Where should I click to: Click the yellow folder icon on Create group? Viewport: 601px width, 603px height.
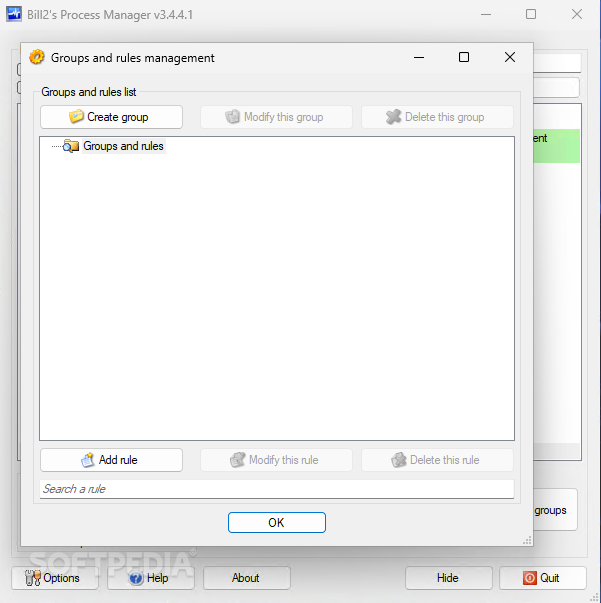click(76, 116)
